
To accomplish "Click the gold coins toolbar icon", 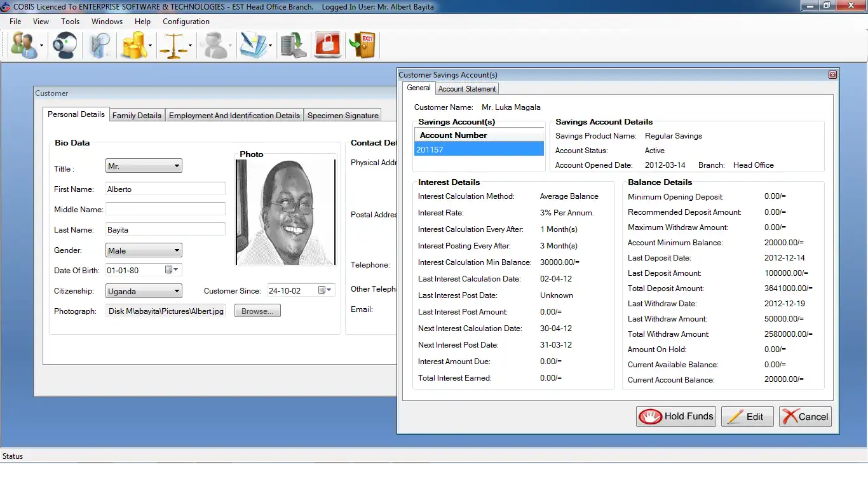I will (x=134, y=46).
